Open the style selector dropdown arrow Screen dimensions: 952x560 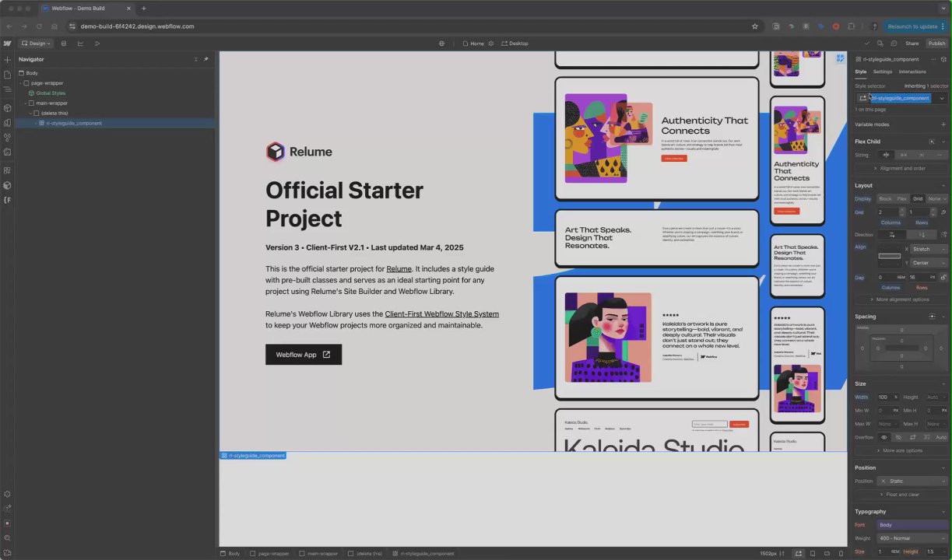pyautogui.click(x=942, y=98)
